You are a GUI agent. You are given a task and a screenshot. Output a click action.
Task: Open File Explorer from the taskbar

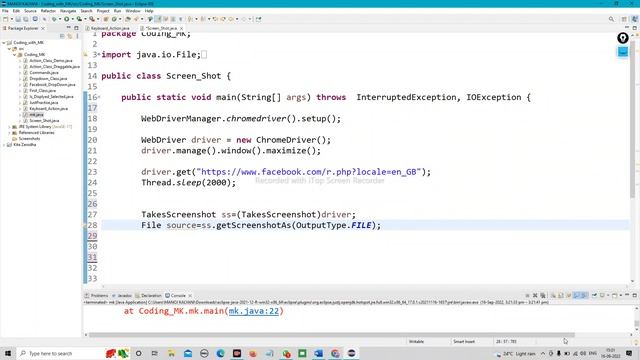tap(171, 353)
